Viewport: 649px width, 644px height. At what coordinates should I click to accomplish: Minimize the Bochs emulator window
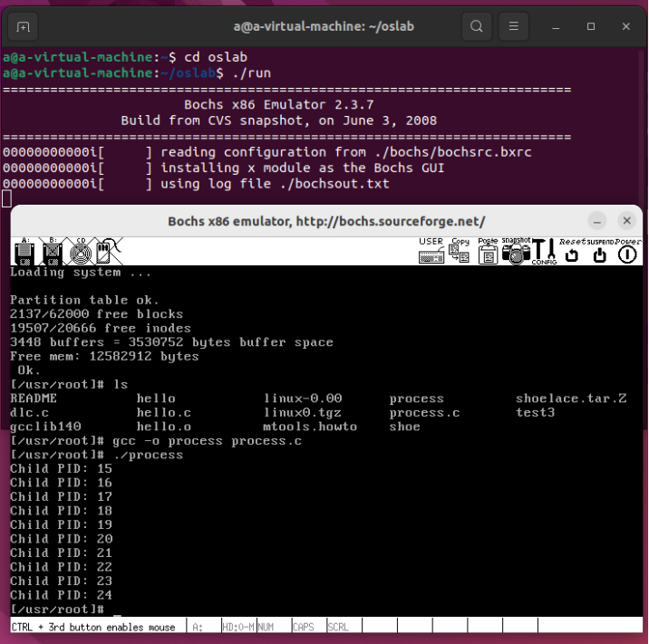pyautogui.click(x=596, y=221)
